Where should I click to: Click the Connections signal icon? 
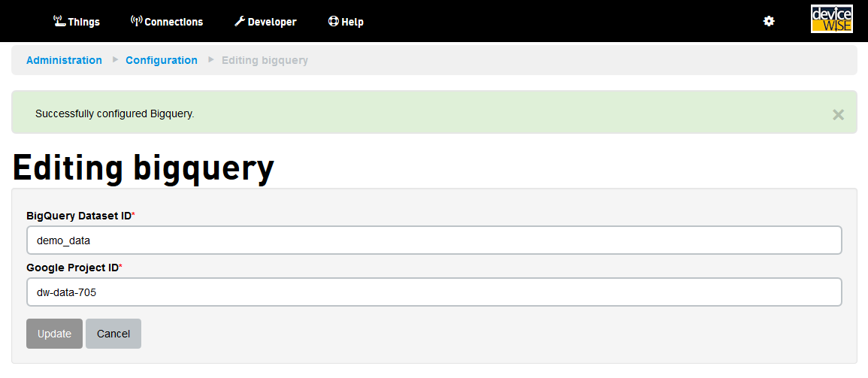[x=136, y=21]
